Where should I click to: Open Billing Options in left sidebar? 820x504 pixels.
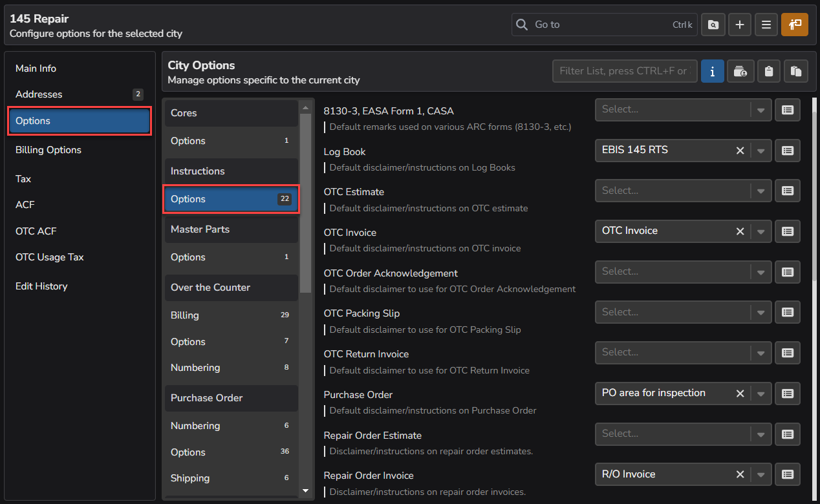tap(49, 150)
